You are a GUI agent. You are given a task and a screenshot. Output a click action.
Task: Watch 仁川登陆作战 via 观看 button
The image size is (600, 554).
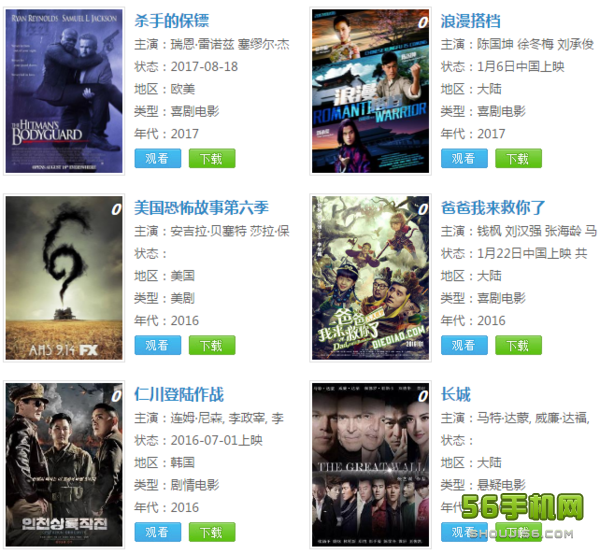point(158,532)
